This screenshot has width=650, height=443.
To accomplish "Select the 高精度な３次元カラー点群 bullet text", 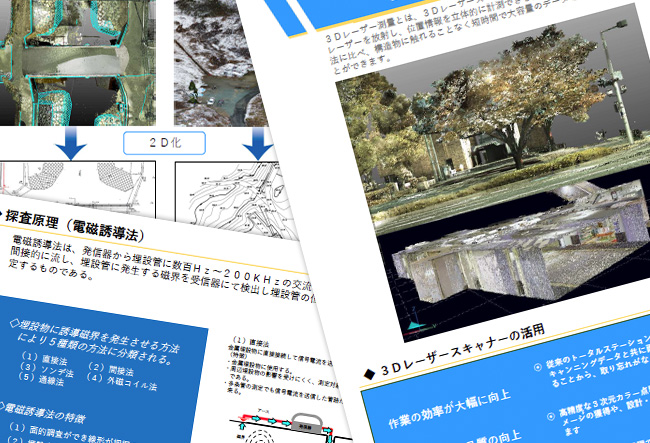I will click(605, 410).
